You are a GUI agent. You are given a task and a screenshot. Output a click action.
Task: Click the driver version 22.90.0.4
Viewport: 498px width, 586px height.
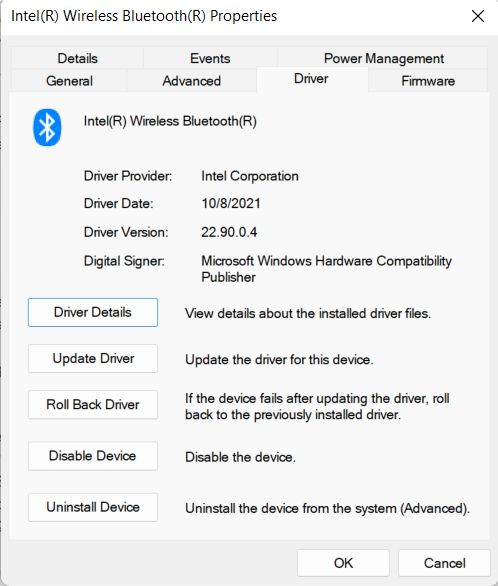(229, 232)
